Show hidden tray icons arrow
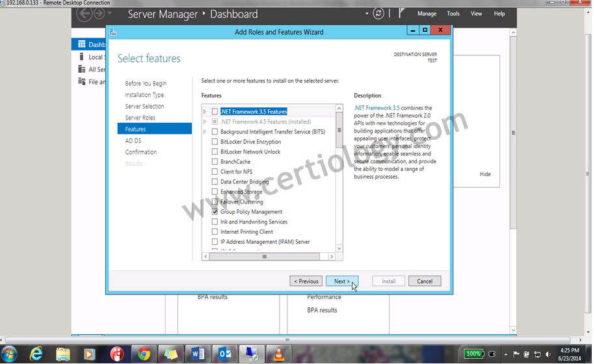 tap(506, 355)
